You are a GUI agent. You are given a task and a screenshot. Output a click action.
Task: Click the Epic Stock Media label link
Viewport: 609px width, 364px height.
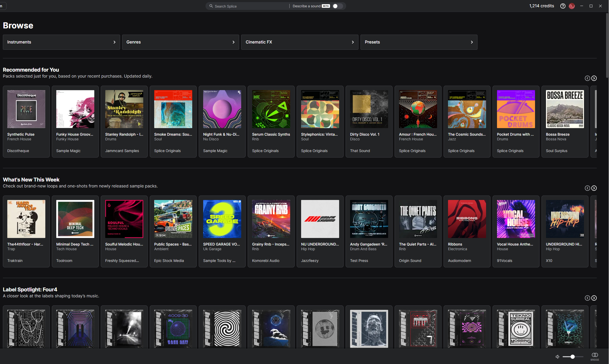point(169,261)
